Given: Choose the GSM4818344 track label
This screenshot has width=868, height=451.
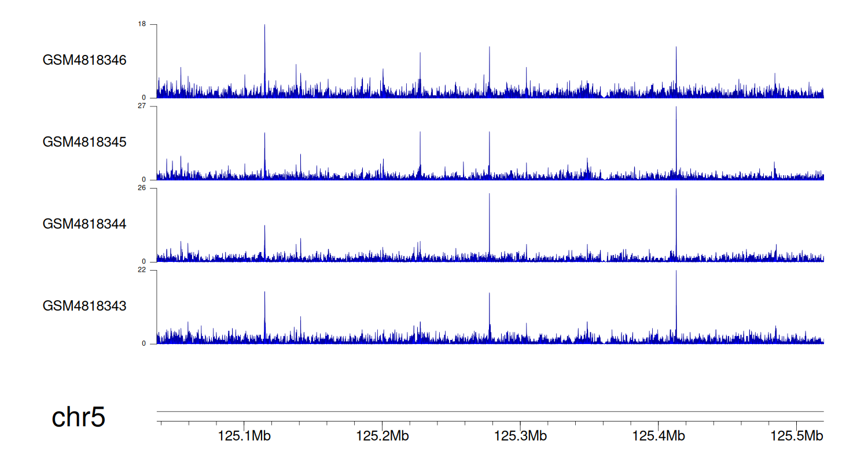Looking at the screenshot, I should 84,224.
